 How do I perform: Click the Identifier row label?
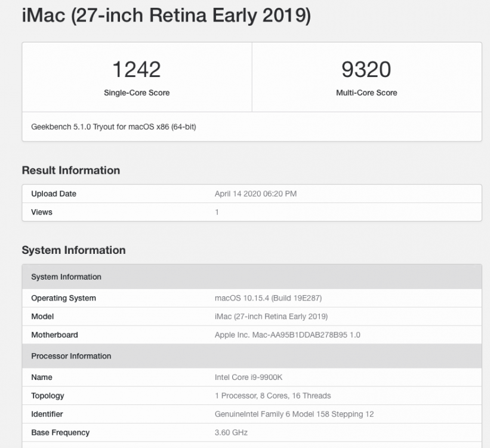point(47,414)
